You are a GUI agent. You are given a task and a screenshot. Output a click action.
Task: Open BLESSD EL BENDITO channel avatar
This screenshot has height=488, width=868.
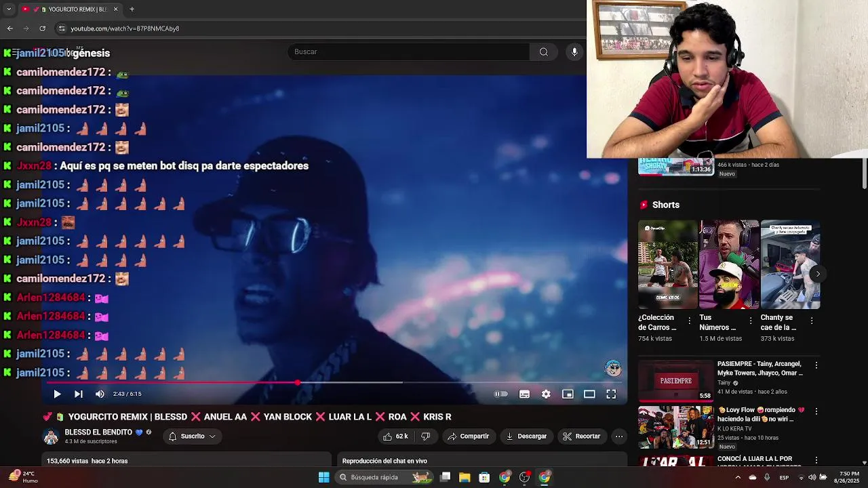pyautogui.click(x=51, y=436)
